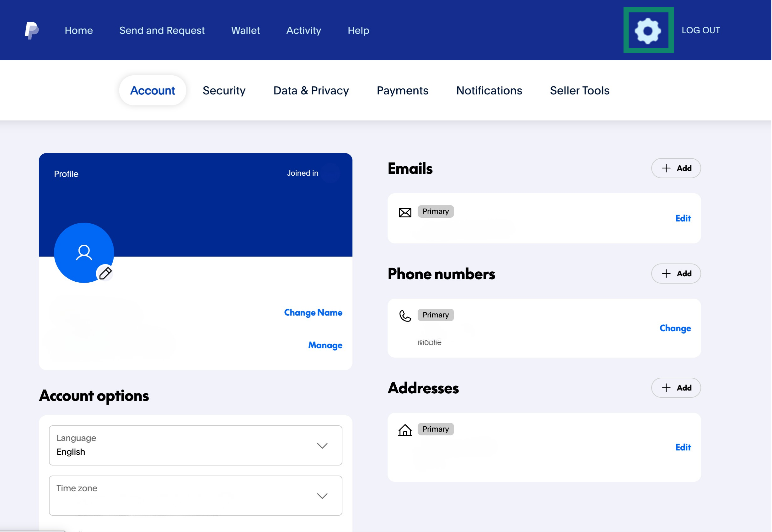
Task: Click the Add button for Phone numbers
Action: pyautogui.click(x=676, y=273)
